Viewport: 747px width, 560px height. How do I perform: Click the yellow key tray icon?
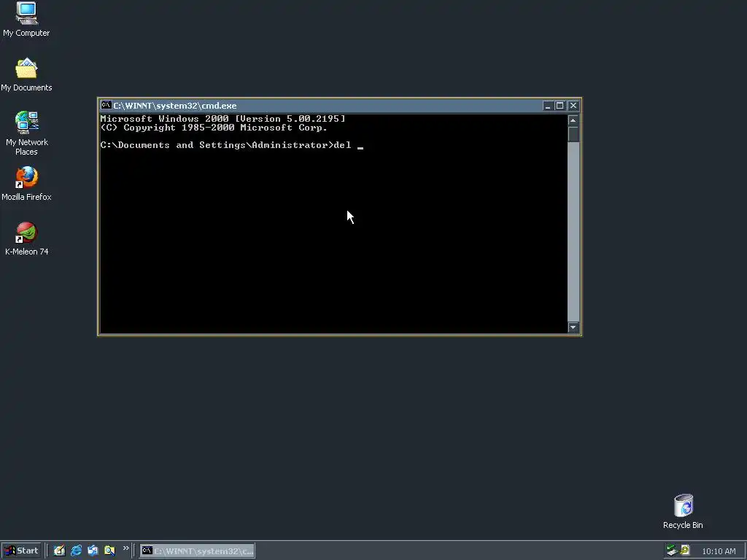coord(685,551)
